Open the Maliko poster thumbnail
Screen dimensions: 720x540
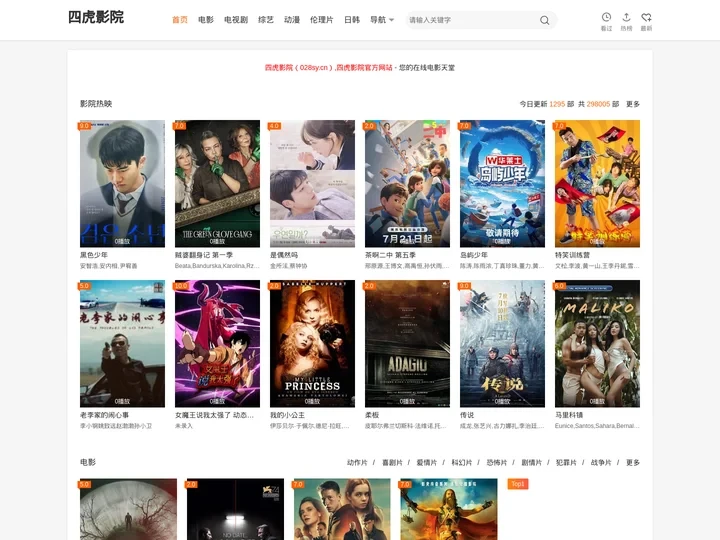597,343
